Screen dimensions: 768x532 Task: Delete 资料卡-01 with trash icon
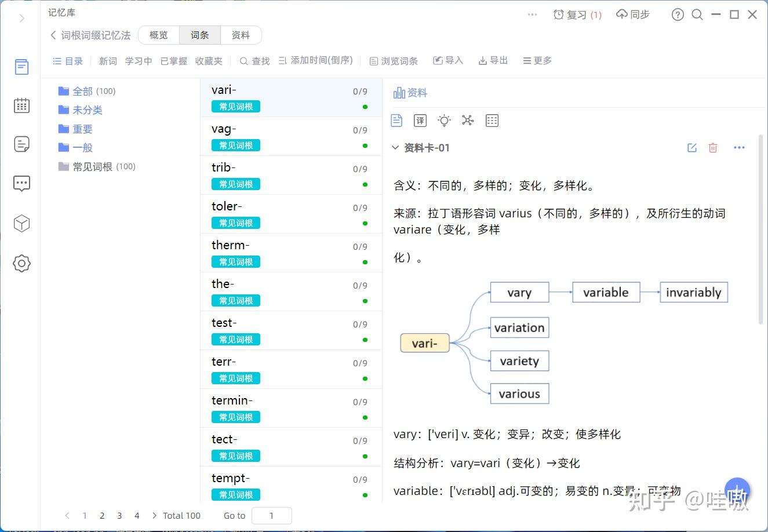713,148
